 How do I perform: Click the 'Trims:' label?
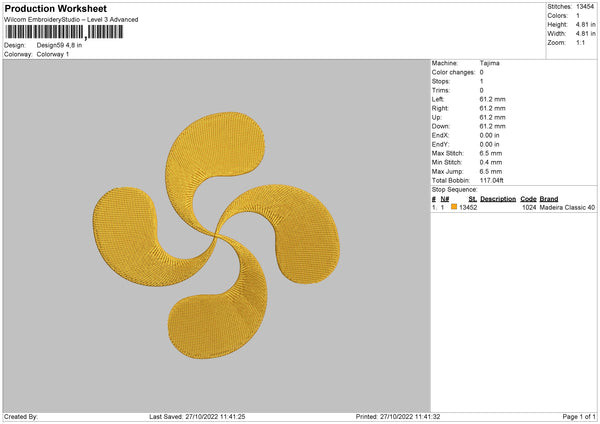pyautogui.click(x=441, y=90)
